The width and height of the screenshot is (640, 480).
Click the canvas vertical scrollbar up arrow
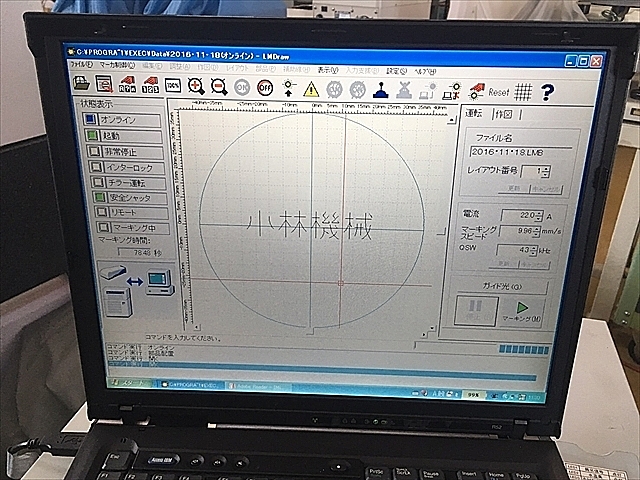451,120
